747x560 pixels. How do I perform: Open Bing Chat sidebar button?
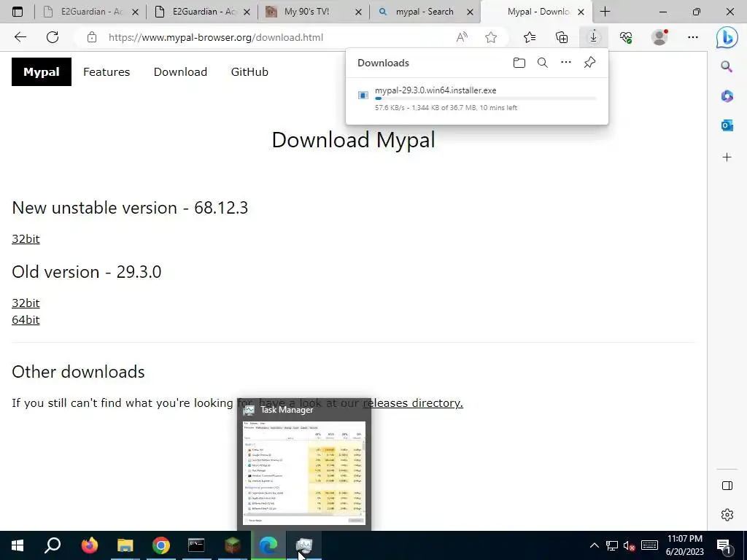pyautogui.click(x=727, y=38)
